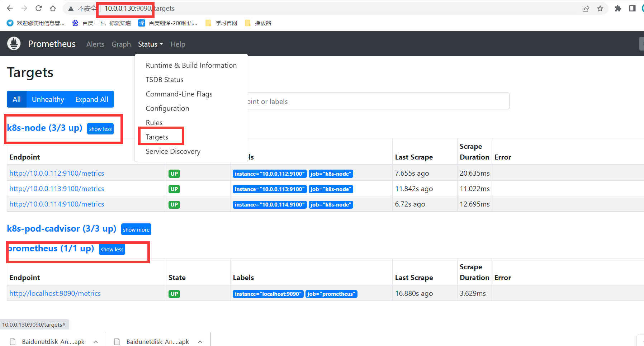This screenshot has width=644, height=346.
Task: Select Runtime & Build Information
Action: click(x=191, y=65)
